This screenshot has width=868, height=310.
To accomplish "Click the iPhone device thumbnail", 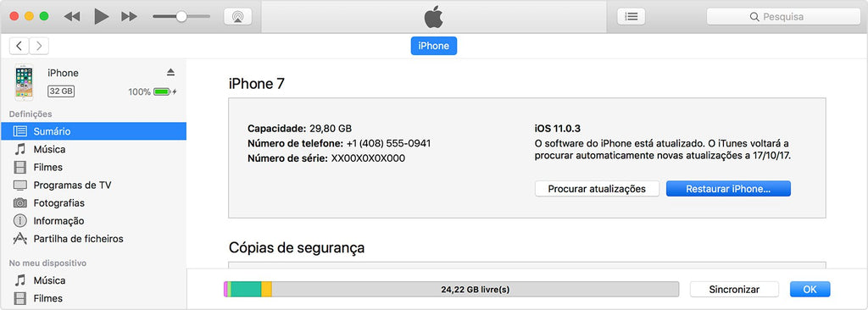I will (24, 82).
